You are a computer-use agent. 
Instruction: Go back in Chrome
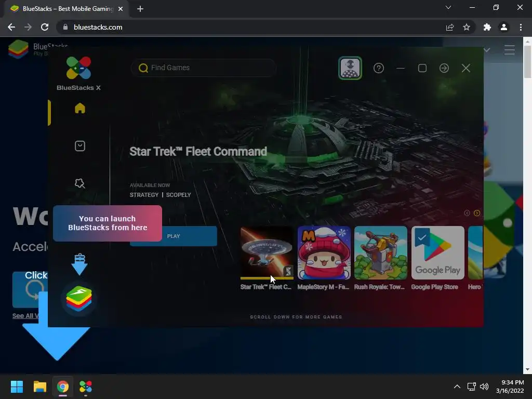11,27
